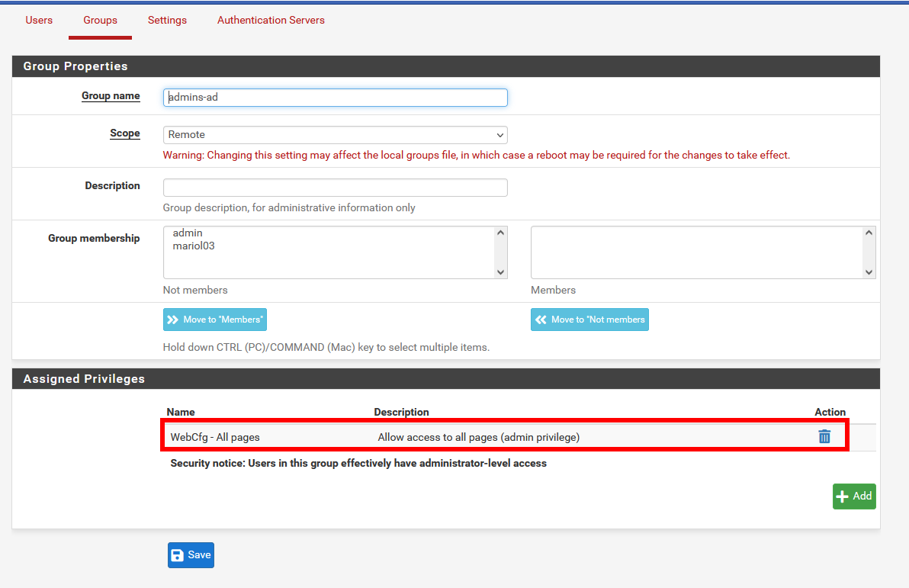Screen dimensions: 909x588
Task: Go to the Authentication Servers tab
Action: pos(271,21)
